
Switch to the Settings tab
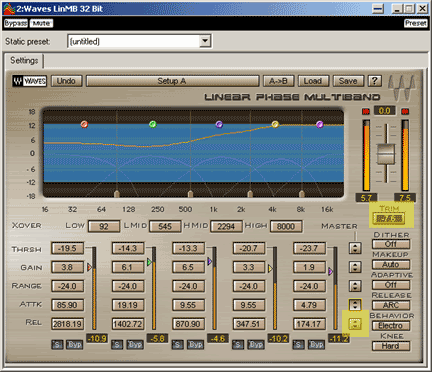pos(24,61)
